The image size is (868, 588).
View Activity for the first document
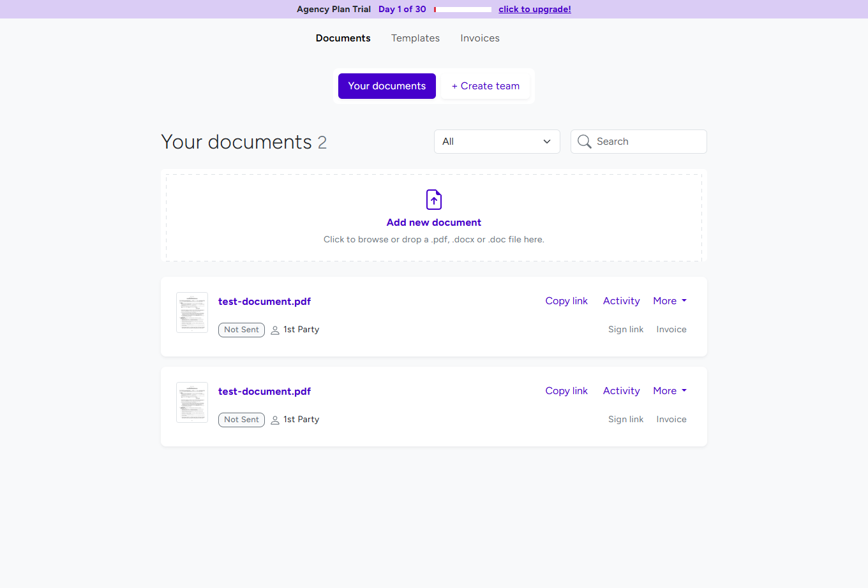tap(621, 300)
